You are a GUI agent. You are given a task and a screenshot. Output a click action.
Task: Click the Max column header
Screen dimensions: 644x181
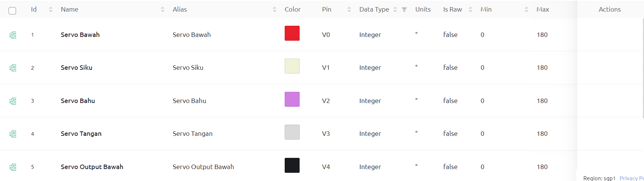click(x=543, y=9)
